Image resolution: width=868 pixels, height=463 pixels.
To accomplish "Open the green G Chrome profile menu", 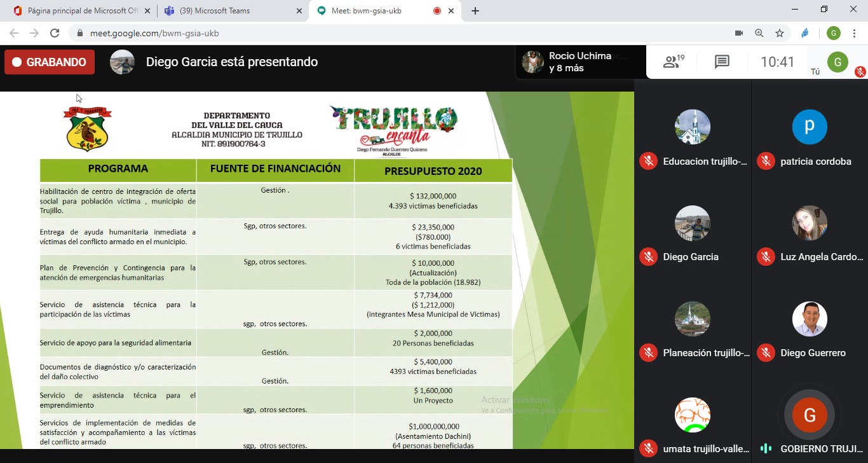I will pos(833,33).
